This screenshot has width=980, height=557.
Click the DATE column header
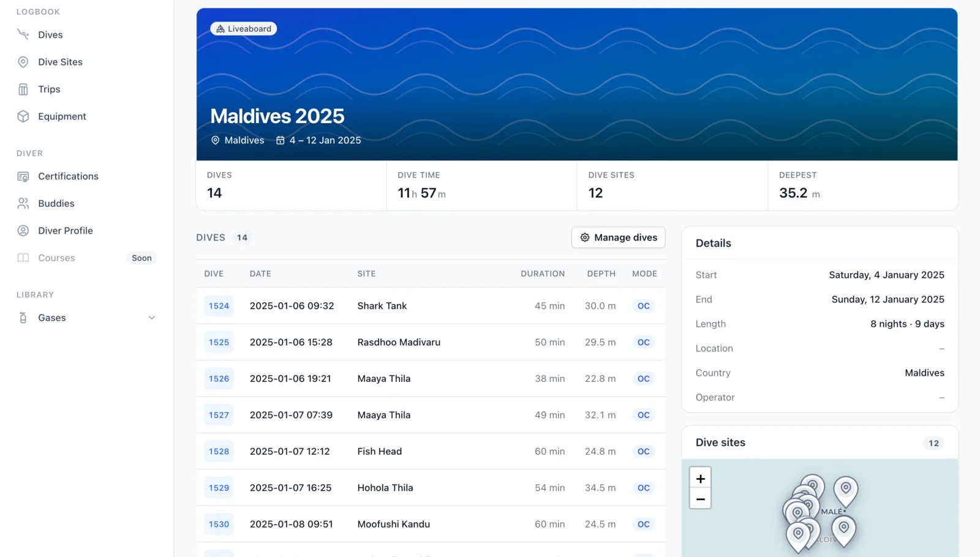[x=260, y=274]
